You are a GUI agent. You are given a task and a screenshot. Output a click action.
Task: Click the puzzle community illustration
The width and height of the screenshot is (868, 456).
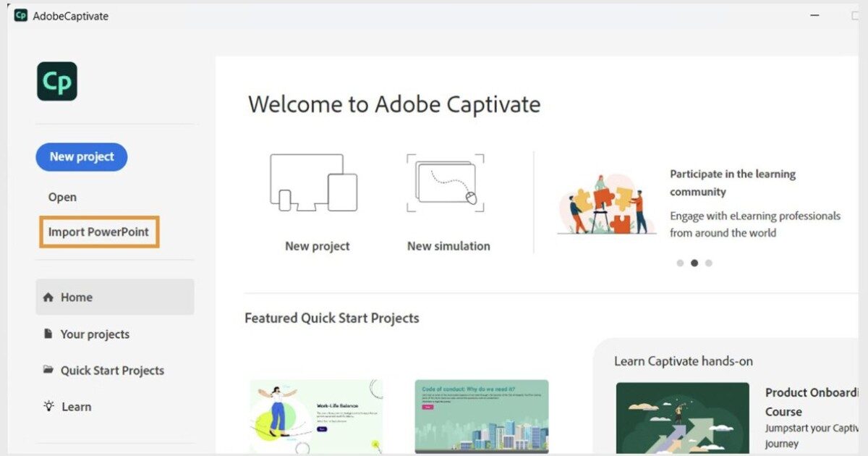607,204
